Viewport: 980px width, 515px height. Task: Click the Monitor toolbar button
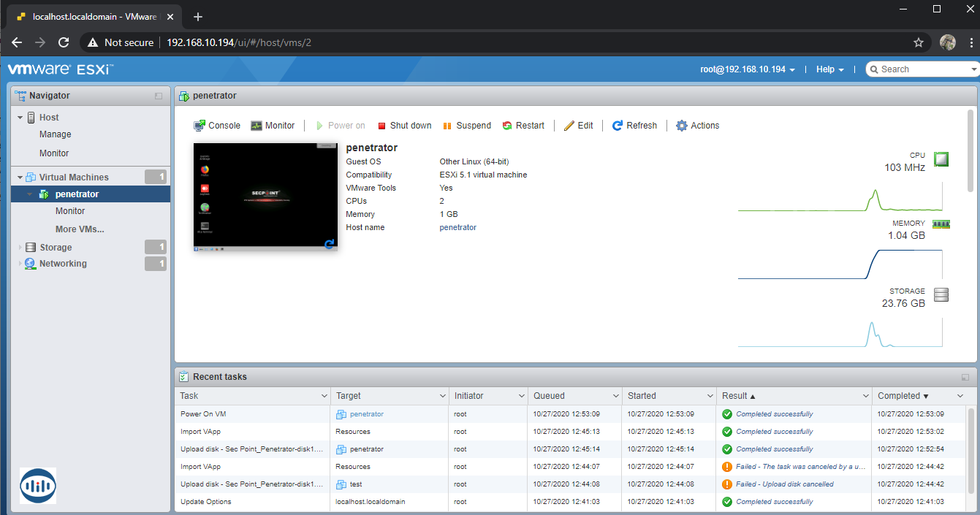coord(273,126)
